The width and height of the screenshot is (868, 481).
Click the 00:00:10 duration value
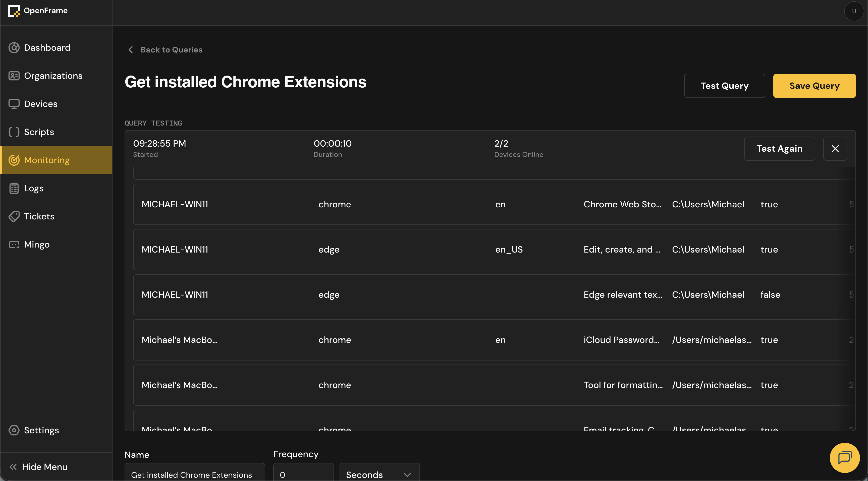(x=333, y=144)
